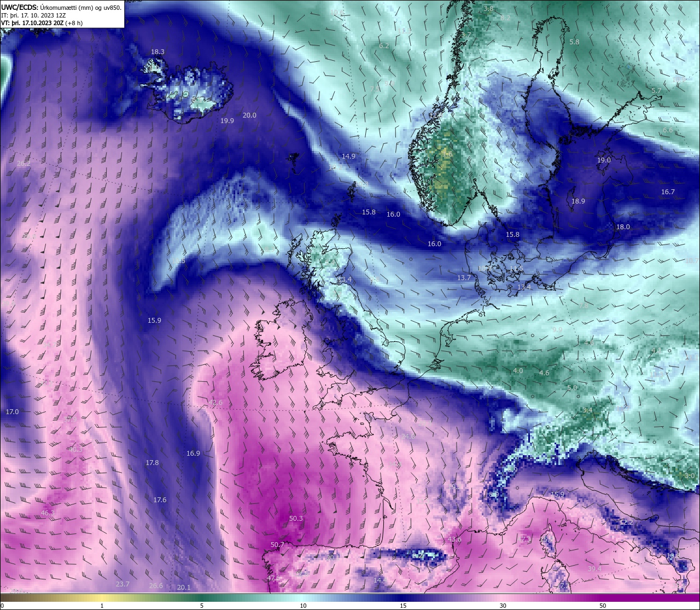Viewport: 700px width, 610px height.
Task: Click the "17.0" value at the west edge
Action: tap(12, 412)
